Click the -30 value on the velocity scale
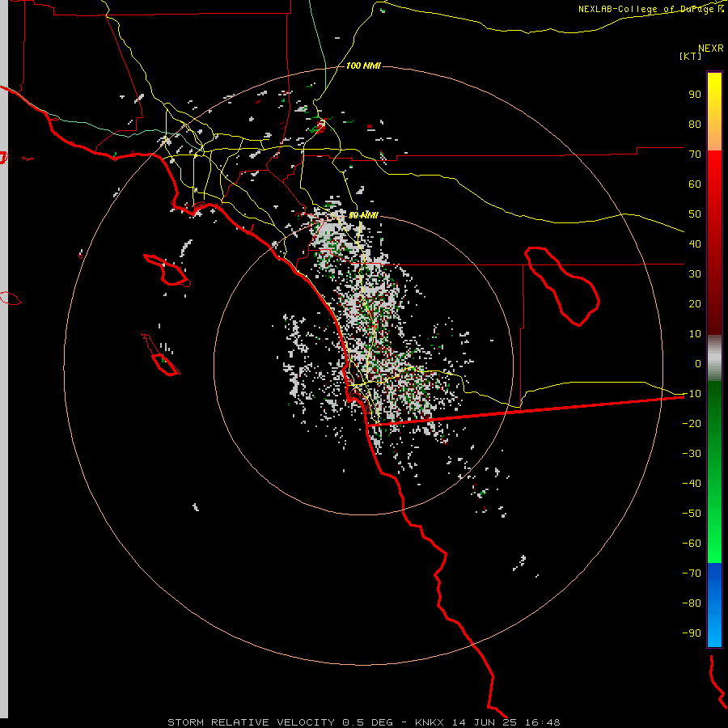Screen dimensions: 728x728 pyautogui.click(x=692, y=454)
